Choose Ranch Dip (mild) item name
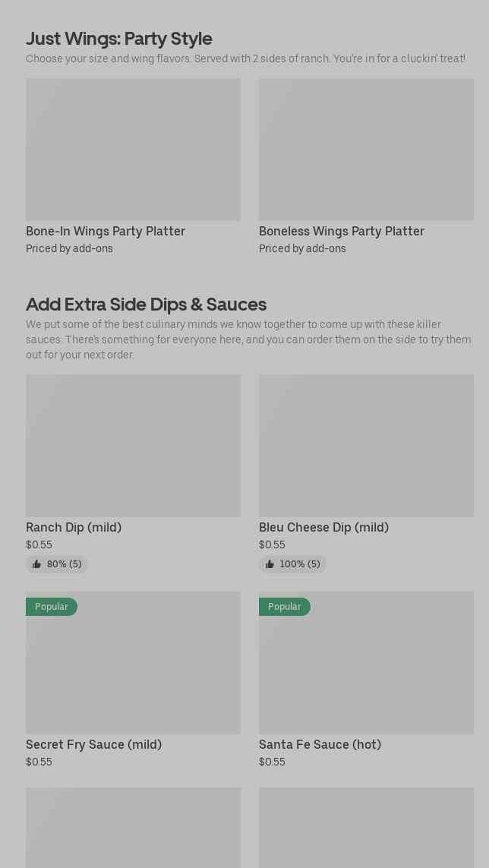Screen dimensions: 489x868 74,527
